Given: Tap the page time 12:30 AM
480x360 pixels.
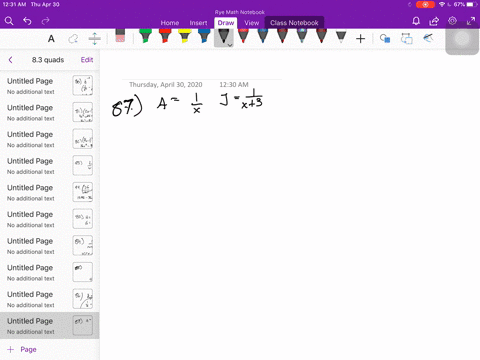Looking at the screenshot, I should click(x=234, y=85).
